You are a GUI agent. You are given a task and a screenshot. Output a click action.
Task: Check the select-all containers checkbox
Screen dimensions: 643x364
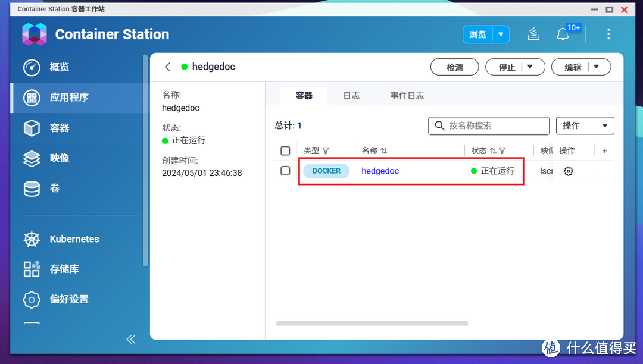(285, 150)
